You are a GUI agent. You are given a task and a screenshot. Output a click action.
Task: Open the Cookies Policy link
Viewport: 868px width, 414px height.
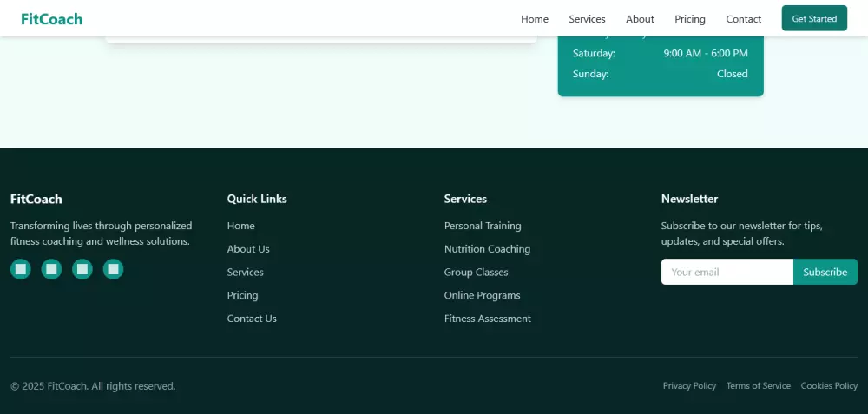829,385
